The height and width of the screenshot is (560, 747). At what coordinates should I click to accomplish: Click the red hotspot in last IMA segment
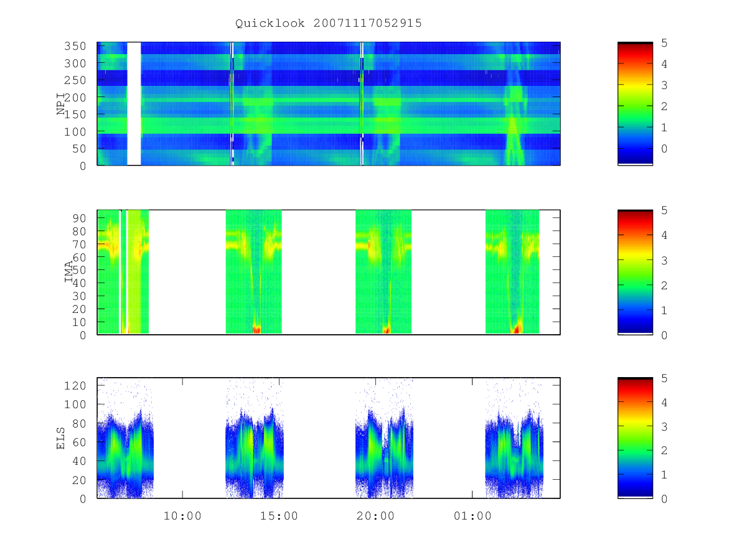(x=517, y=329)
